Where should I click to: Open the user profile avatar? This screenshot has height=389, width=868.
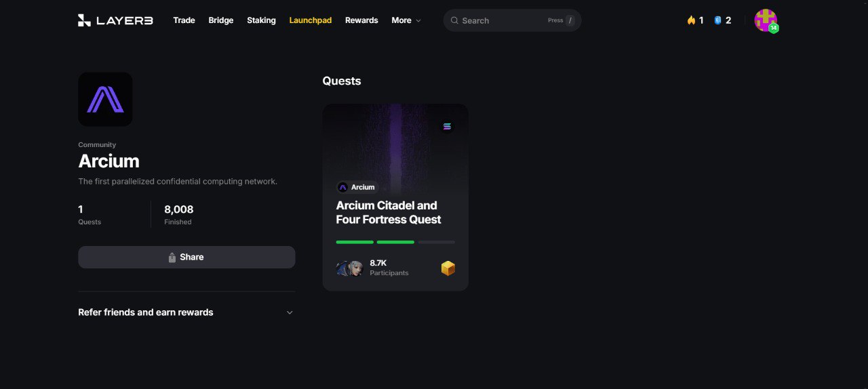pyautogui.click(x=766, y=20)
